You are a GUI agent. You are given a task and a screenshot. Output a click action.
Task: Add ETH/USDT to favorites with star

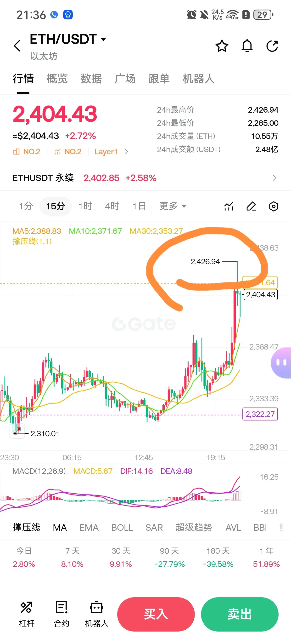pyautogui.click(x=222, y=46)
